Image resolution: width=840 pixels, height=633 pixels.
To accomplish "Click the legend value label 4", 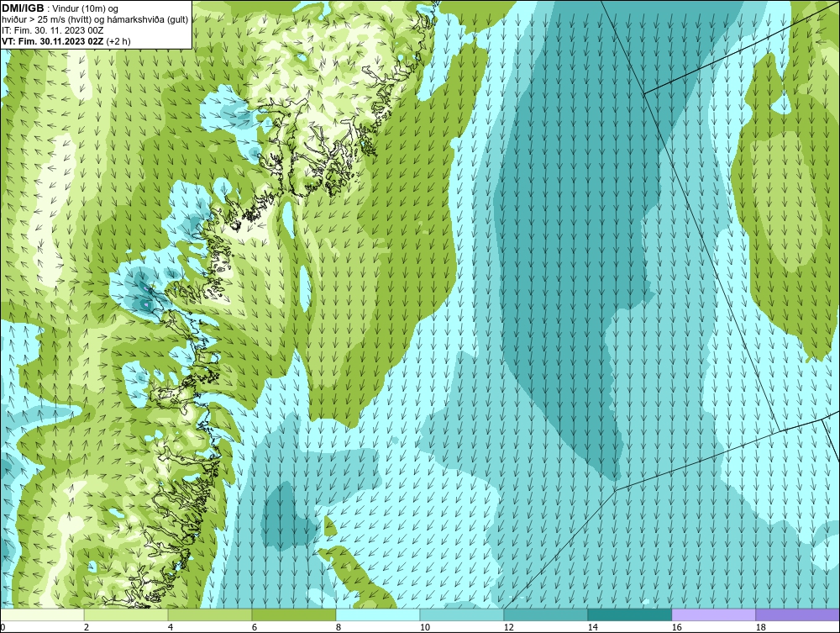I will click(x=171, y=627).
